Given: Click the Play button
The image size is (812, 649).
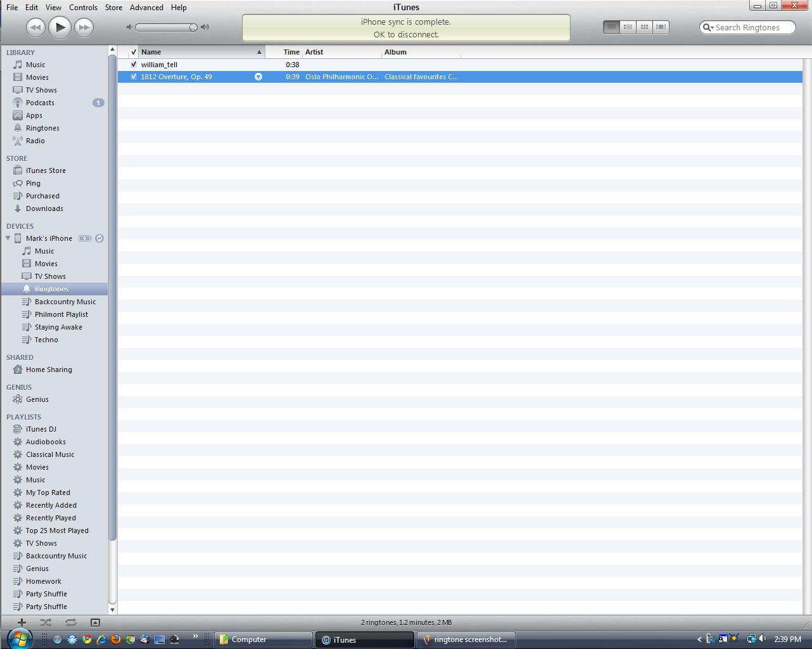Looking at the screenshot, I should point(60,27).
